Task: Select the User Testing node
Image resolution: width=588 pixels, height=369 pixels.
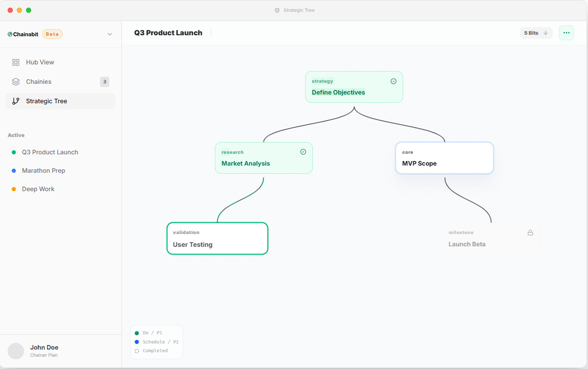Action: click(217, 238)
